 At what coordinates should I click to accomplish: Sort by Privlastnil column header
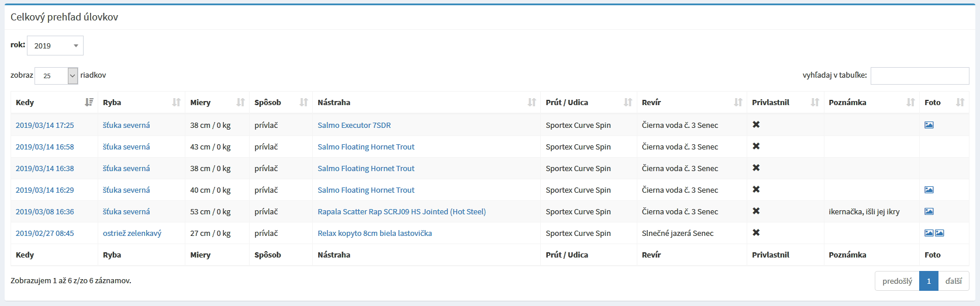click(x=785, y=102)
